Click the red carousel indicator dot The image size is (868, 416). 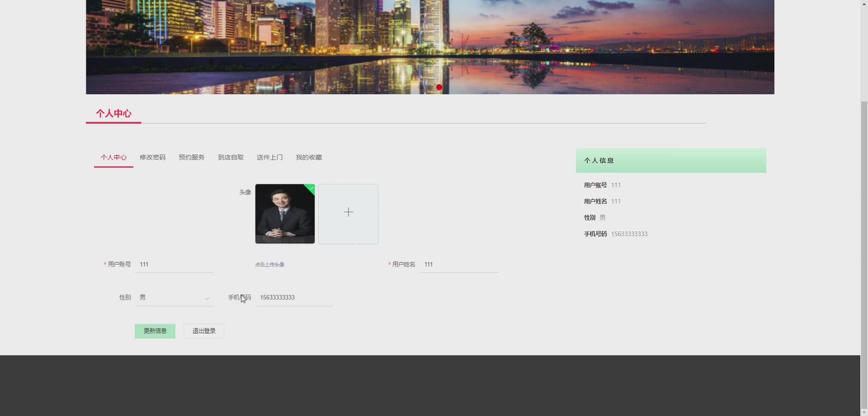pos(439,87)
